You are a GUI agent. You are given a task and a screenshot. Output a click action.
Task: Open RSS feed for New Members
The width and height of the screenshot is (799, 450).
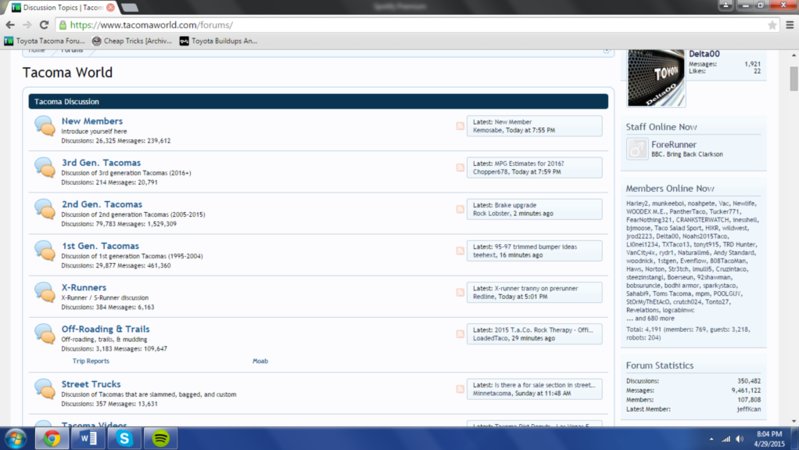[460, 126]
